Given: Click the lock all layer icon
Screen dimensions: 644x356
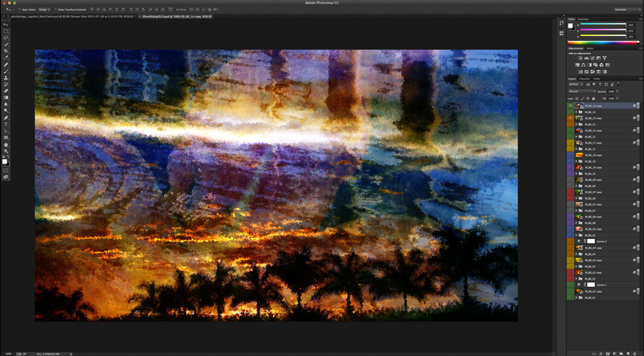Looking at the screenshot, I should tap(594, 99).
